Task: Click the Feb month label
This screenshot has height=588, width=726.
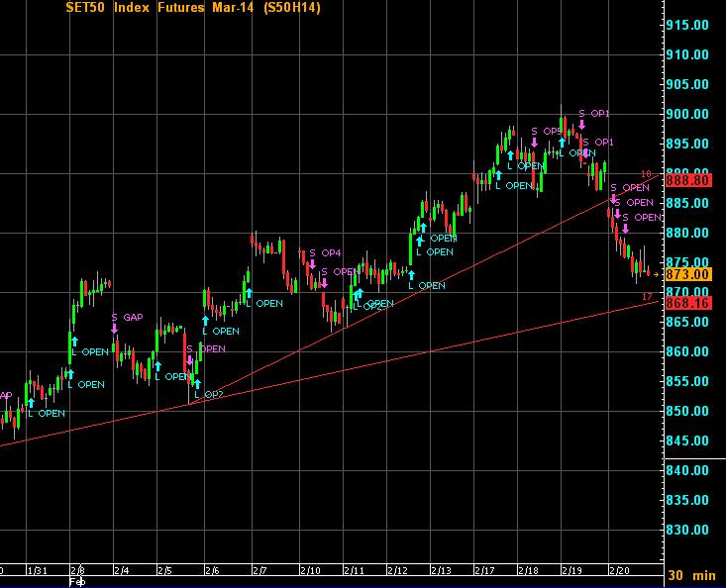Action: point(77,581)
